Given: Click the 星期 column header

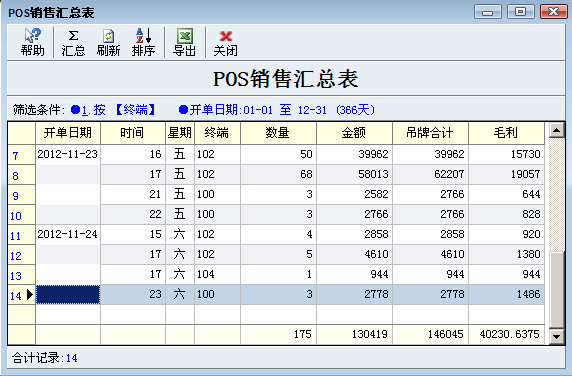Looking at the screenshot, I should pos(180,133).
